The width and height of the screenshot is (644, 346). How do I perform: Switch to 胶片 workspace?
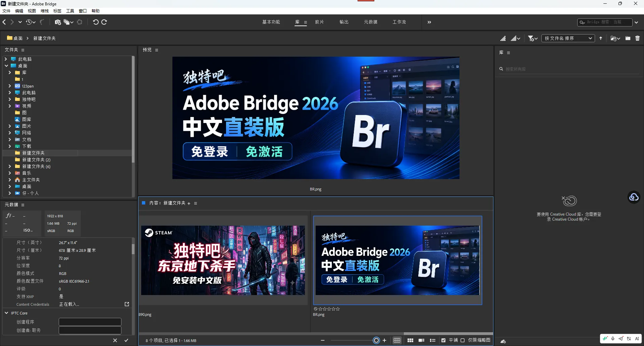coord(320,22)
